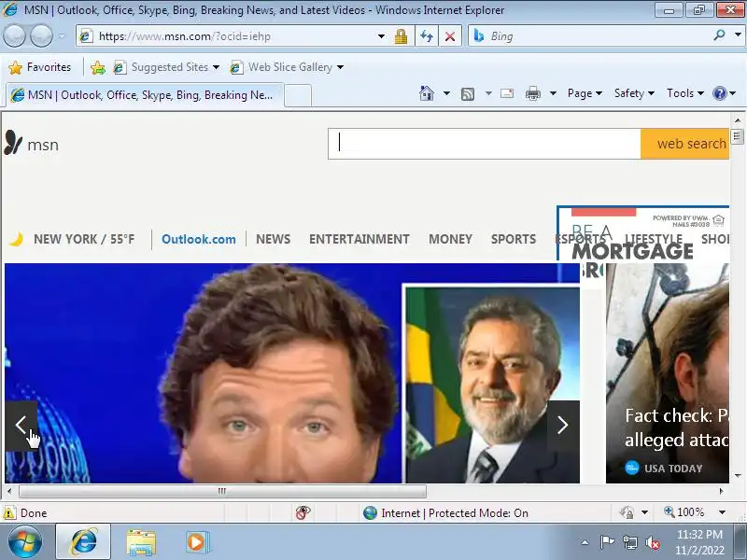
Task: Click the security lock icon
Action: [x=401, y=36]
